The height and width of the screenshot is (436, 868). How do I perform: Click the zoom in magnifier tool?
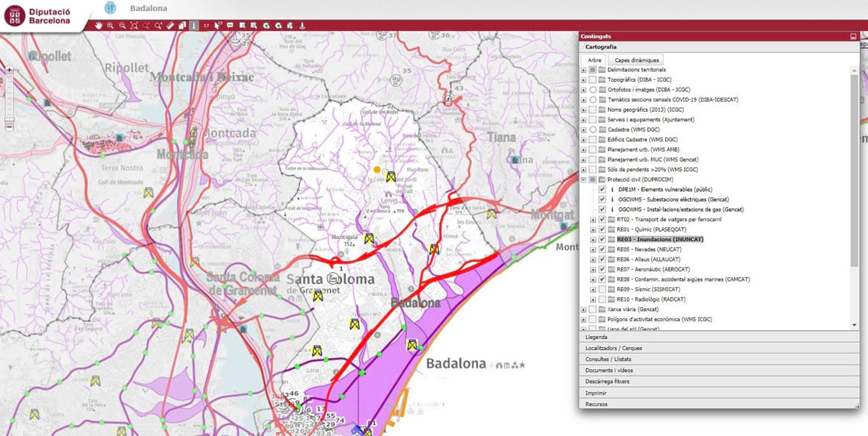click(x=110, y=26)
